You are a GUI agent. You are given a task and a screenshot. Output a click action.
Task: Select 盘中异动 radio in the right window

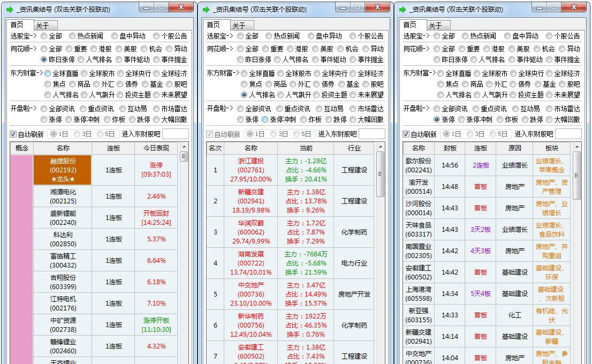click(507, 36)
